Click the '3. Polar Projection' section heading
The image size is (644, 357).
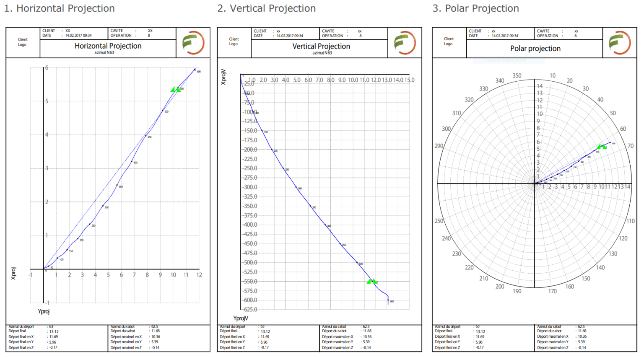click(x=476, y=8)
